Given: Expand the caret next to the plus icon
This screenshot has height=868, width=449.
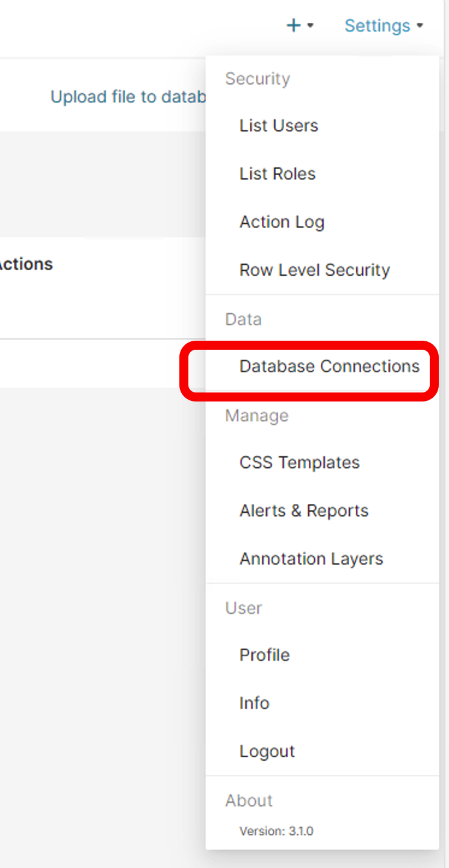Looking at the screenshot, I should [x=311, y=26].
